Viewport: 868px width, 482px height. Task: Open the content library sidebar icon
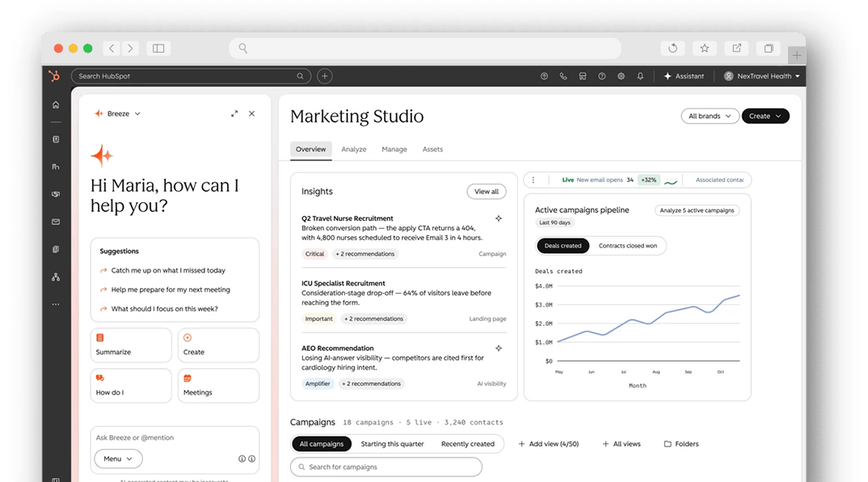pos(56,249)
